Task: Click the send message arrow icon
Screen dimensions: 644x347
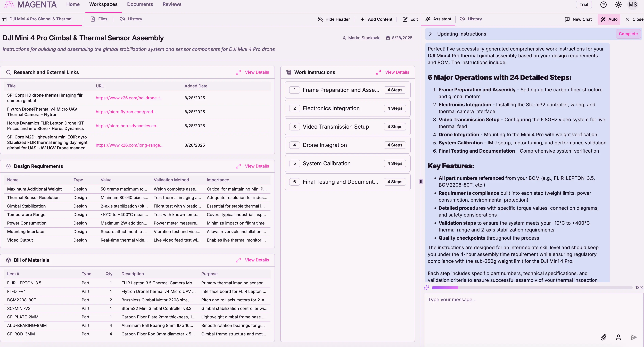Action: 633,337
